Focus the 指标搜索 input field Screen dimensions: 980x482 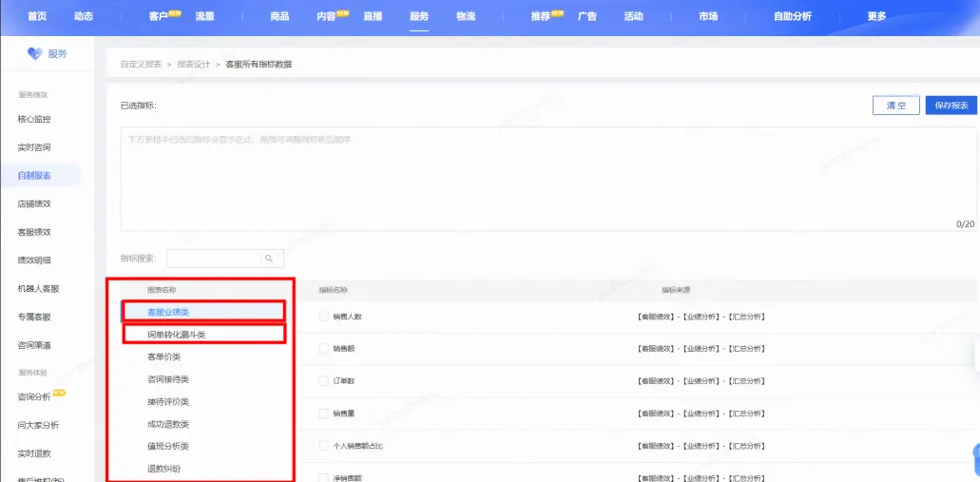(213, 259)
